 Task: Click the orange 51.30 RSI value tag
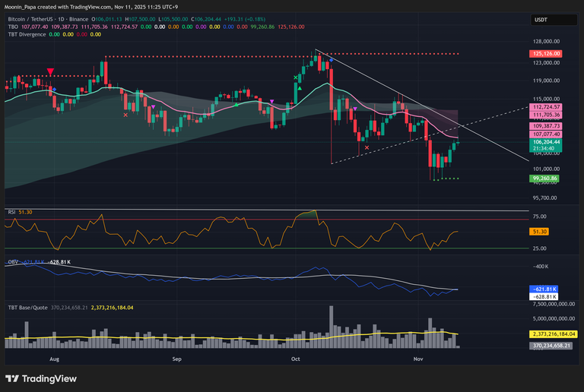coord(540,231)
